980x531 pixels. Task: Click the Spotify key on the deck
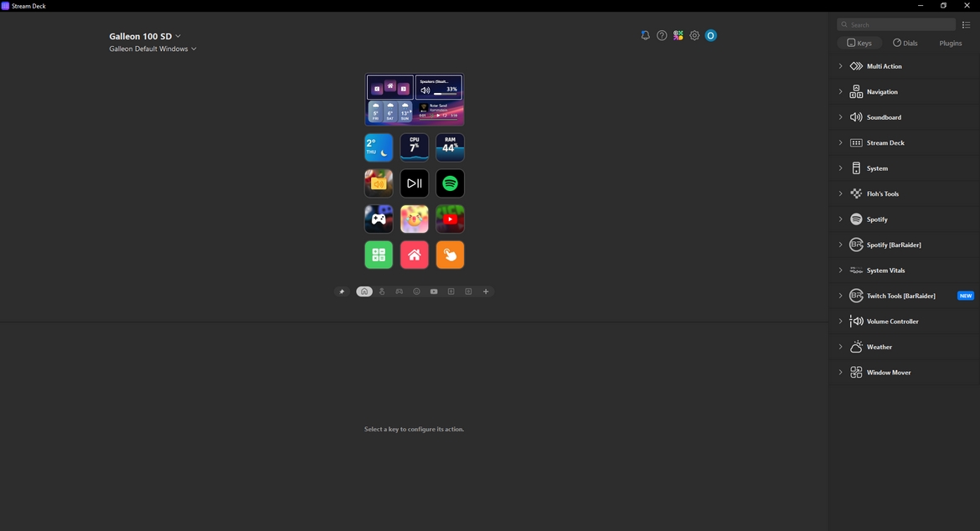click(450, 183)
